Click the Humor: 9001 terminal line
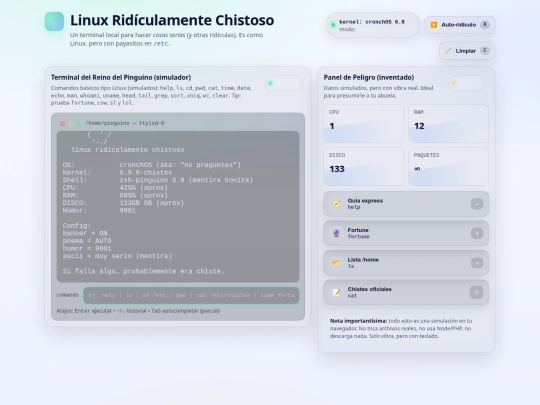This screenshot has height=405, width=540. click(x=99, y=210)
